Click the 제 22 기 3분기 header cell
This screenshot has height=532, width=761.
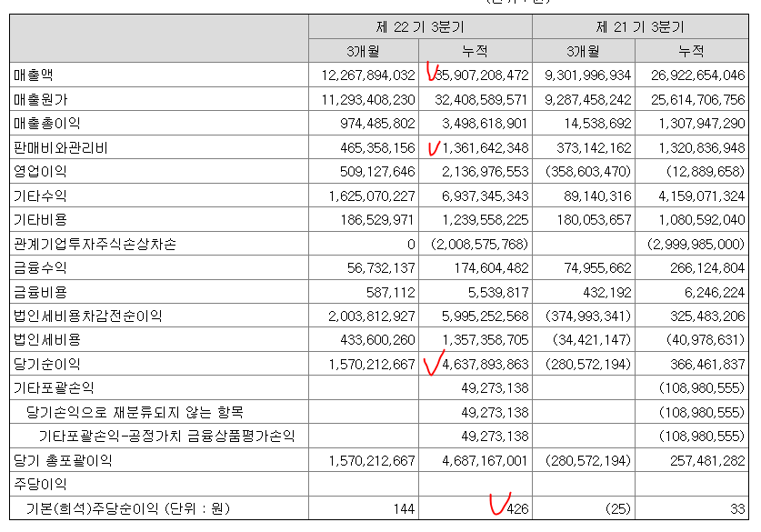click(420, 26)
